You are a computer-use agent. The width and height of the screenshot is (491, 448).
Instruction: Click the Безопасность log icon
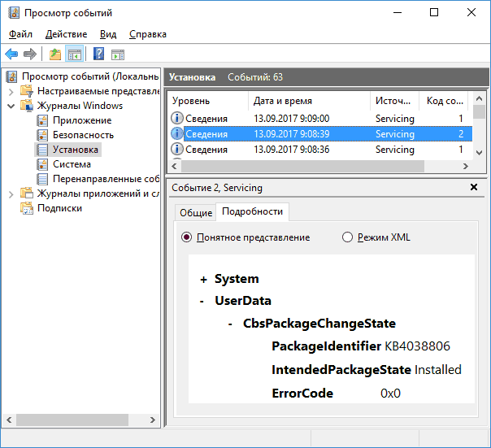[x=42, y=135]
